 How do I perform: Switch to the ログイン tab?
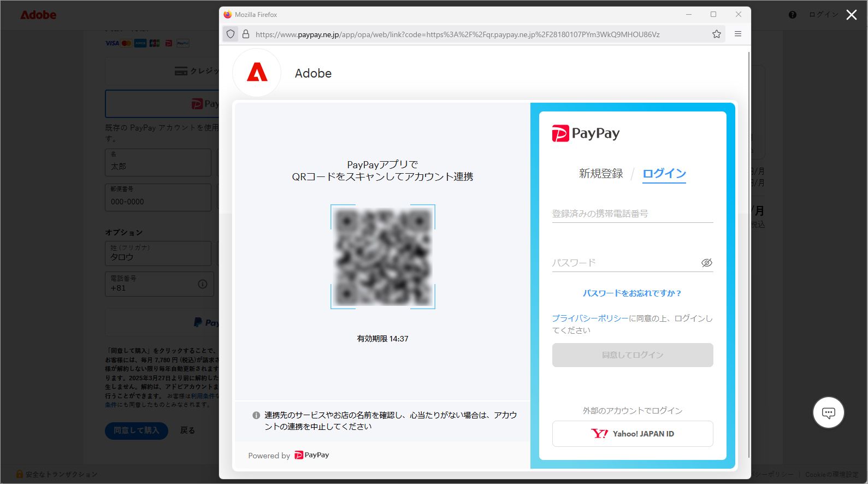click(x=664, y=174)
